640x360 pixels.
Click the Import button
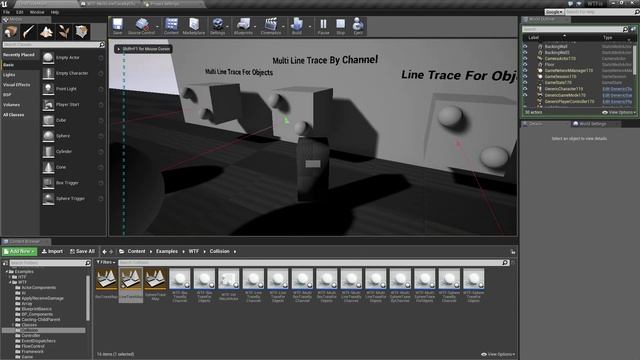[x=52, y=251]
